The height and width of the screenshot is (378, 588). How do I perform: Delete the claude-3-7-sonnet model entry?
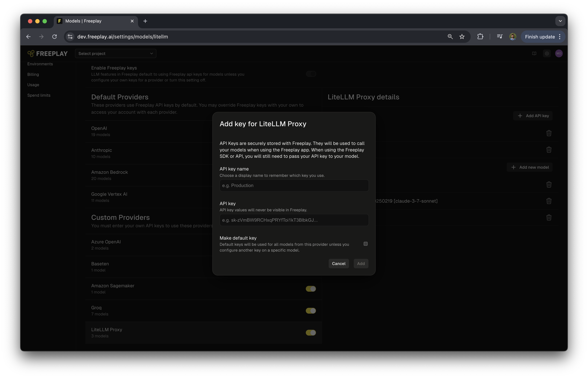pos(549,201)
